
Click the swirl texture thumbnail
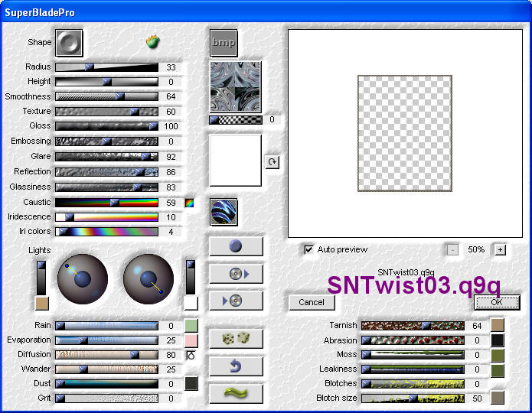236,86
